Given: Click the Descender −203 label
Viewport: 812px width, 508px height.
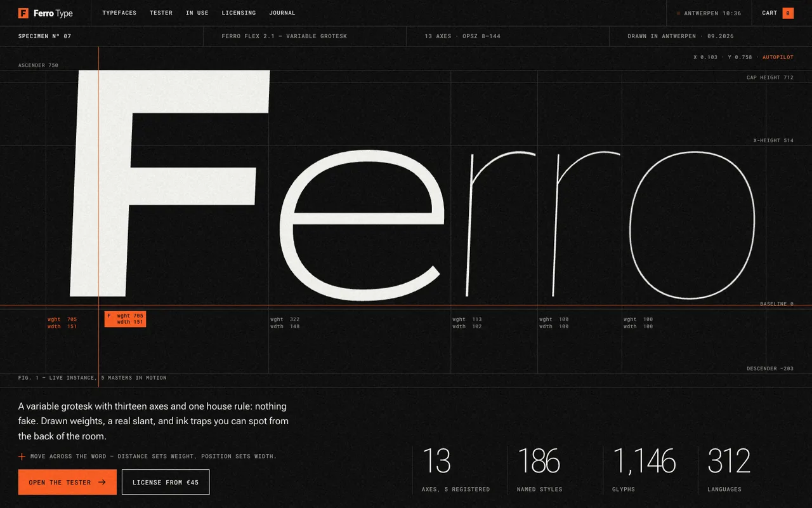Looking at the screenshot, I should point(770,368).
